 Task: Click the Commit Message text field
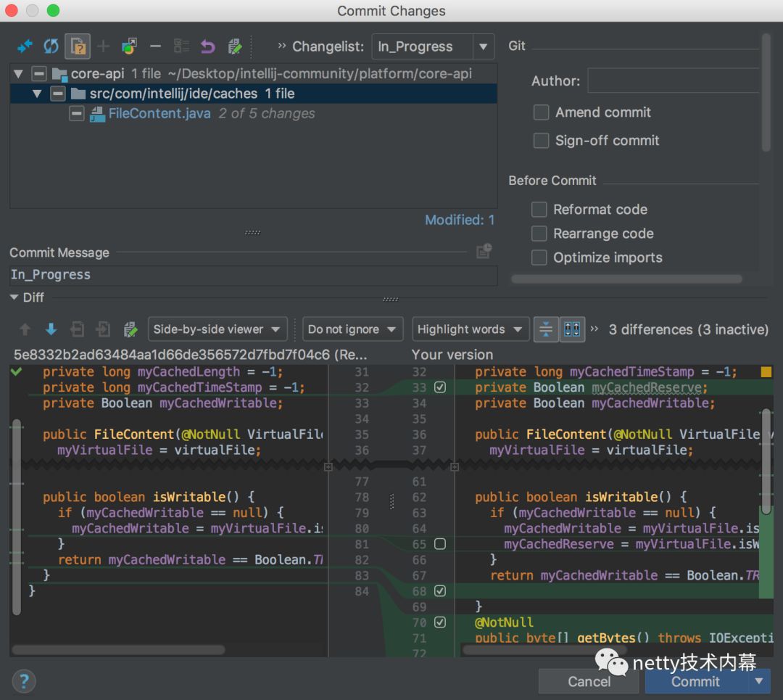(253, 275)
